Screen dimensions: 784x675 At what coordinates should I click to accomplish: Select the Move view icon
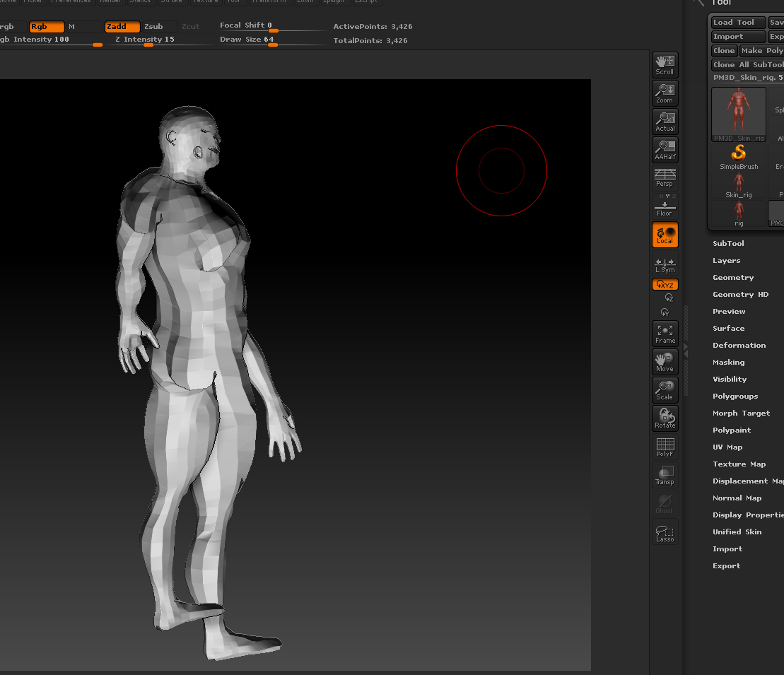point(665,362)
